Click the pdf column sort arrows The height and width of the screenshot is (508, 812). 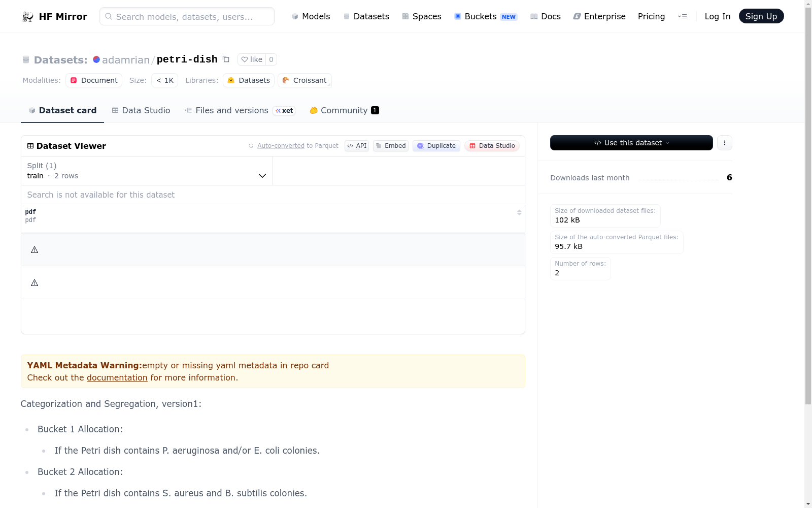[x=519, y=212]
